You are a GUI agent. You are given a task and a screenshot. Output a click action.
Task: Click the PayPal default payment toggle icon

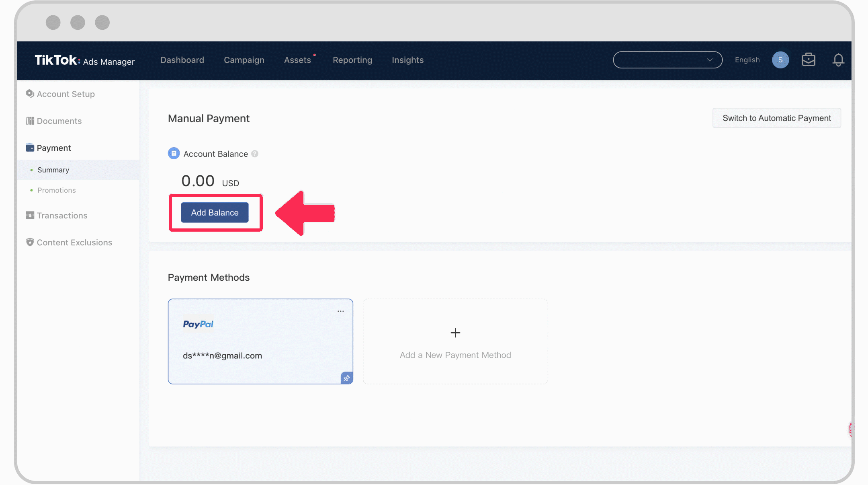click(x=345, y=377)
